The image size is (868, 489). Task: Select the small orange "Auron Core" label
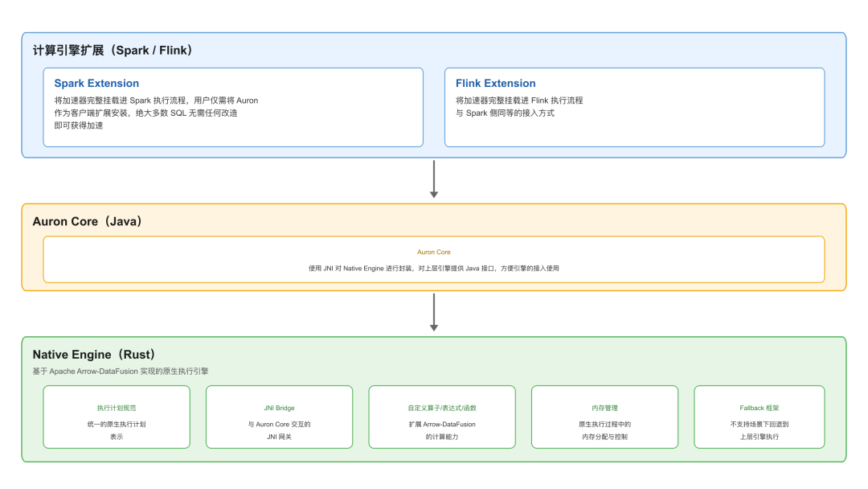(x=434, y=252)
